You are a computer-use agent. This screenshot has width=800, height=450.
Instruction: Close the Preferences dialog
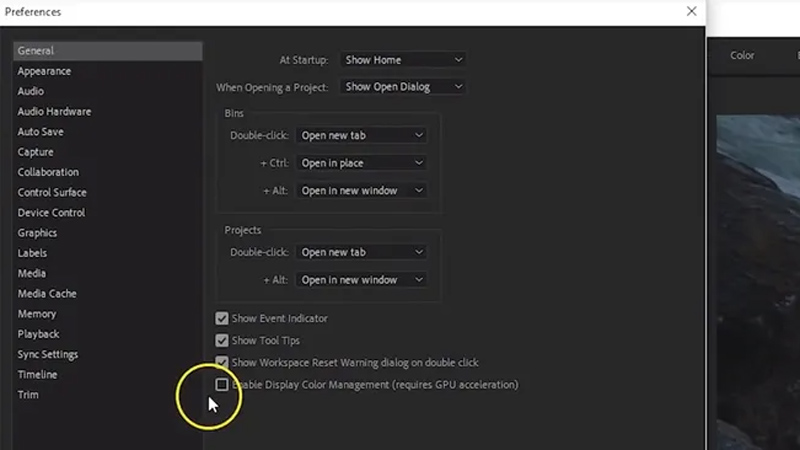click(x=691, y=12)
